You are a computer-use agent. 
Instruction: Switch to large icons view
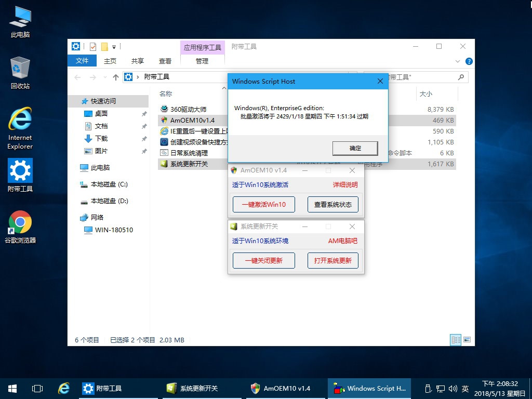(x=467, y=340)
